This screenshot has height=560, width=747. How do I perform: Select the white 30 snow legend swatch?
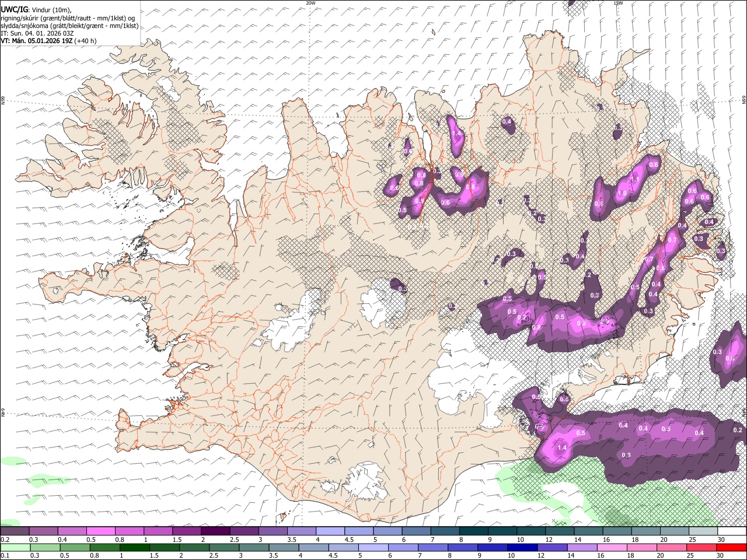[x=732, y=531]
